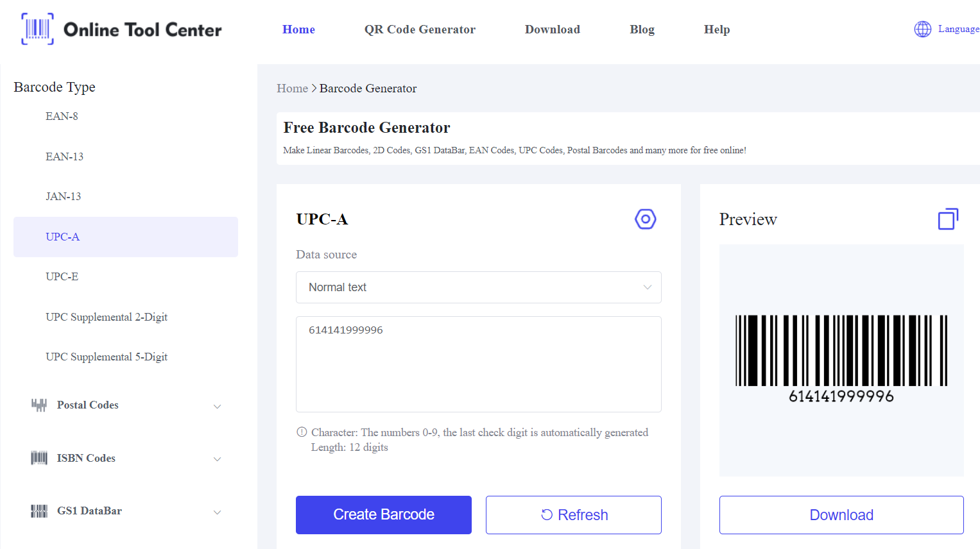This screenshot has height=549, width=980.
Task: Open the Help nav item
Action: 717,30
